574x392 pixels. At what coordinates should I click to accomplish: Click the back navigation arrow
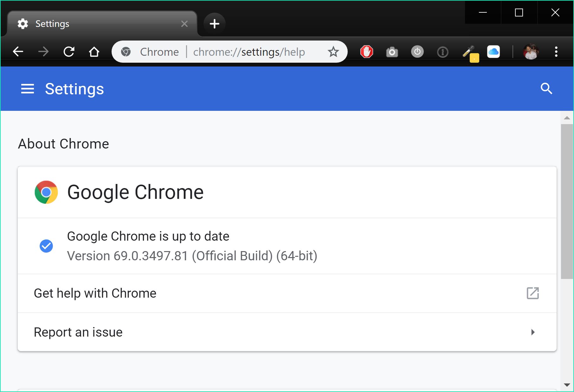18,51
